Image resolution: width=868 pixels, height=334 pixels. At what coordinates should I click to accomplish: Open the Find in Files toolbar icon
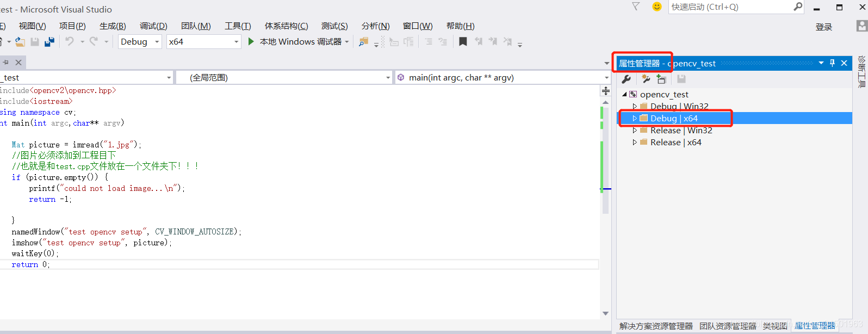(x=364, y=42)
